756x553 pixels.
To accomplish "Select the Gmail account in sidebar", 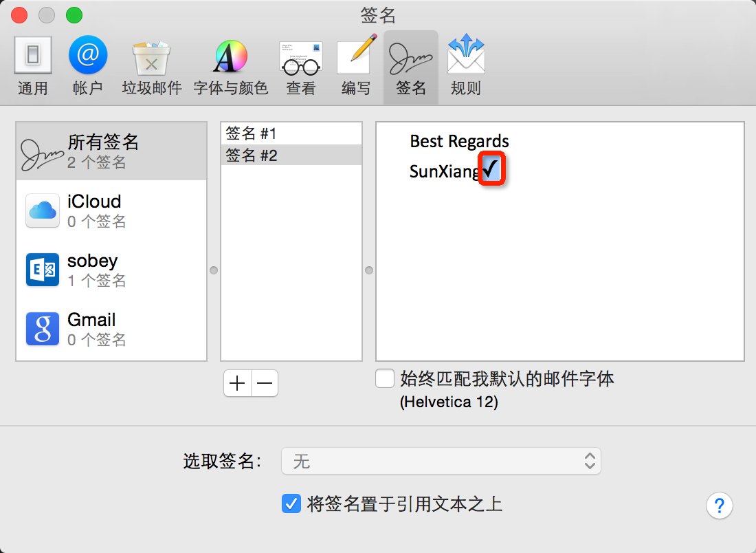I will (111, 329).
